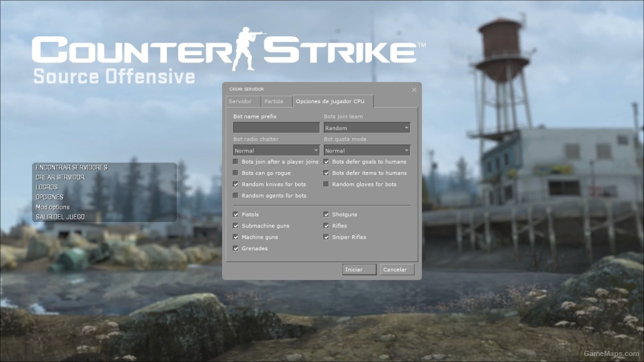Enable Bots can go rogue
This screenshot has width=644, height=362.
coord(235,173)
